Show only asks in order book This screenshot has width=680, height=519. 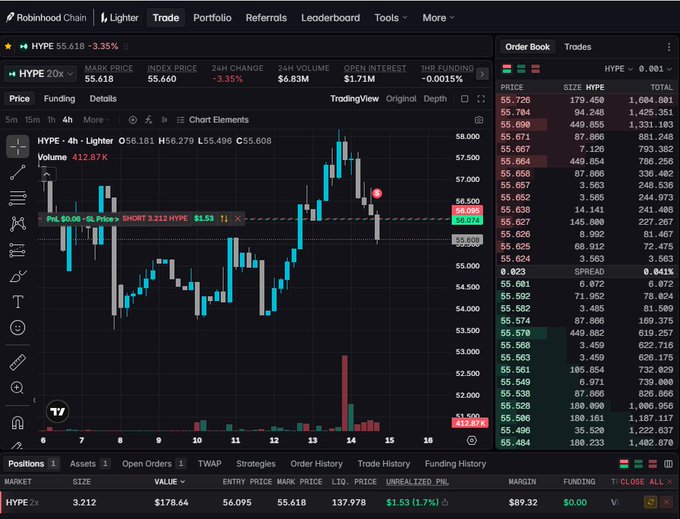(x=536, y=69)
